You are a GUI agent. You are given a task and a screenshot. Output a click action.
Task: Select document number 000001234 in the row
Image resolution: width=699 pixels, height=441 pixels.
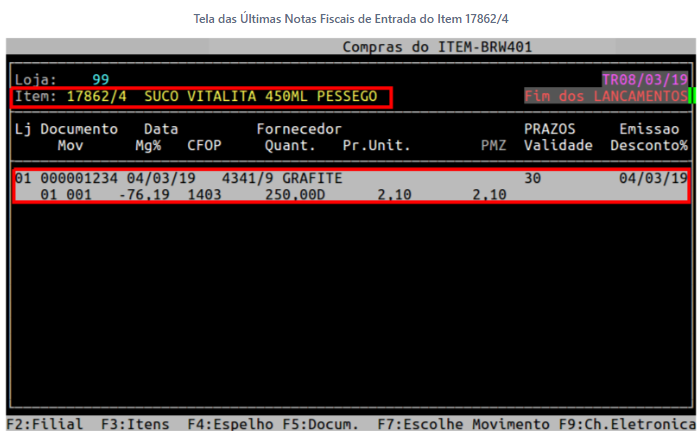[x=79, y=178]
